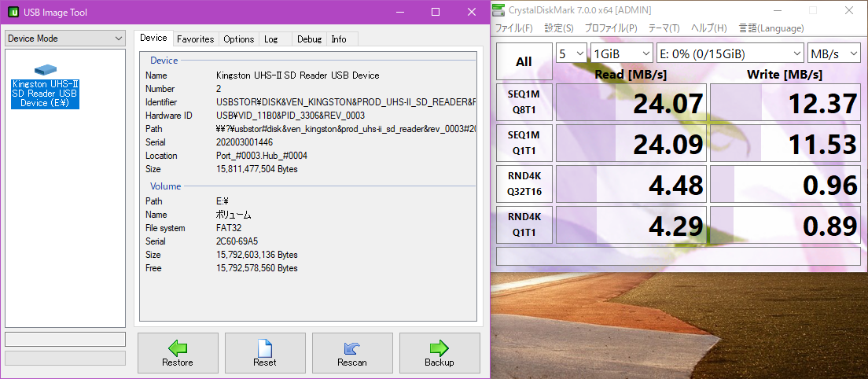Run the SEQ1M Q8T1 test button
Viewport: 868px width, 379px height.
tap(524, 103)
